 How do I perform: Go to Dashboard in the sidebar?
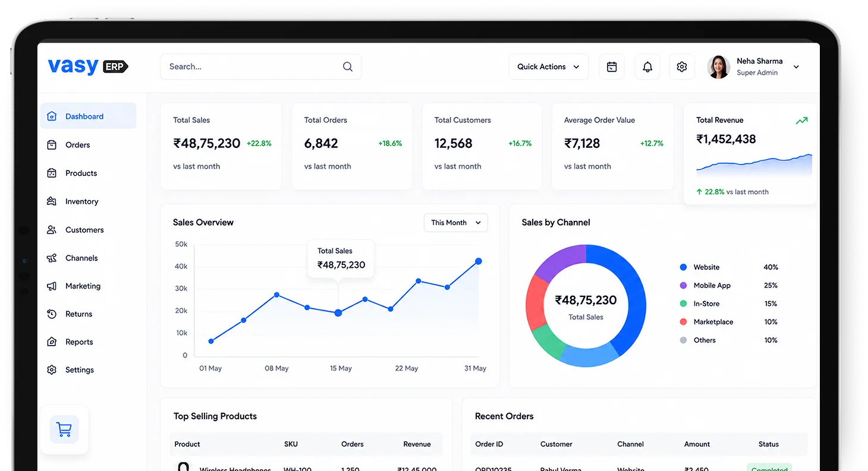[x=89, y=116]
